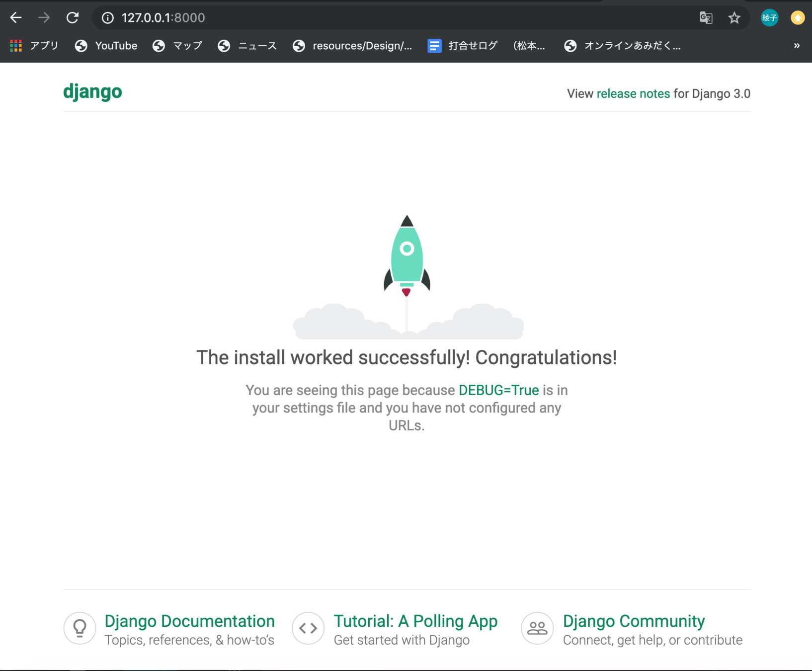Open Tutorial: A Polling App link

click(415, 621)
